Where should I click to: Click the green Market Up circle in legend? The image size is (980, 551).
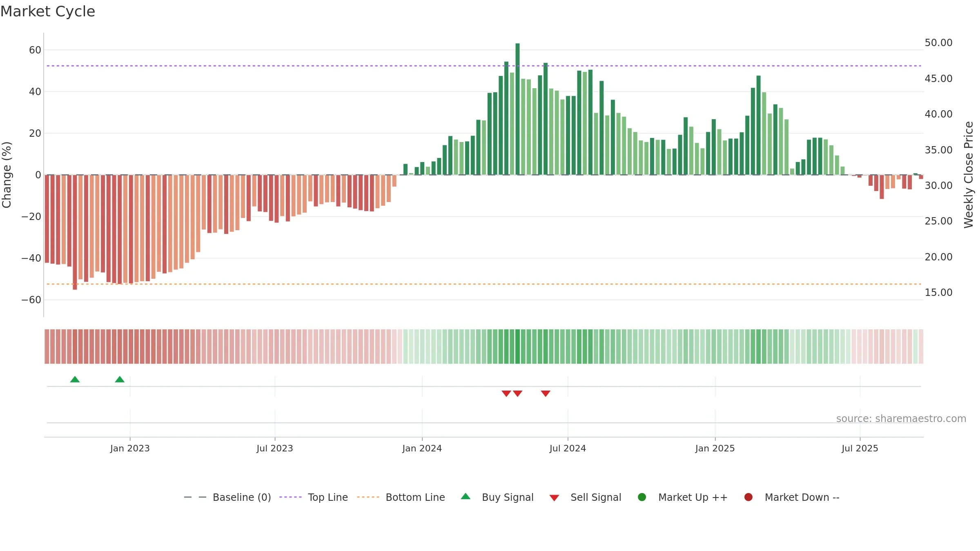(x=642, y=497)
